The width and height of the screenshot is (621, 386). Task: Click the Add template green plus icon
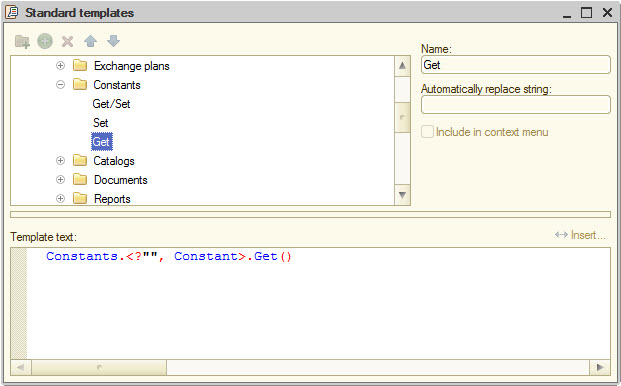[x=45, y=41]
